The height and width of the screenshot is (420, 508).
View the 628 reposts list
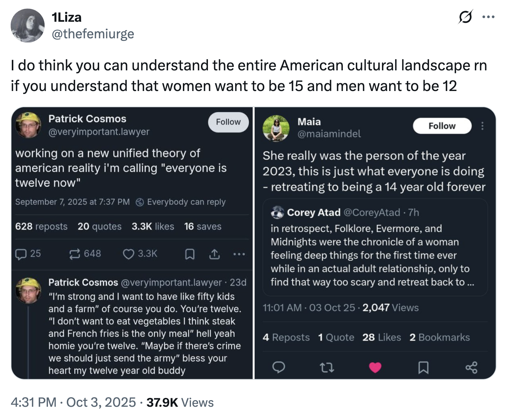click(41, 227)
